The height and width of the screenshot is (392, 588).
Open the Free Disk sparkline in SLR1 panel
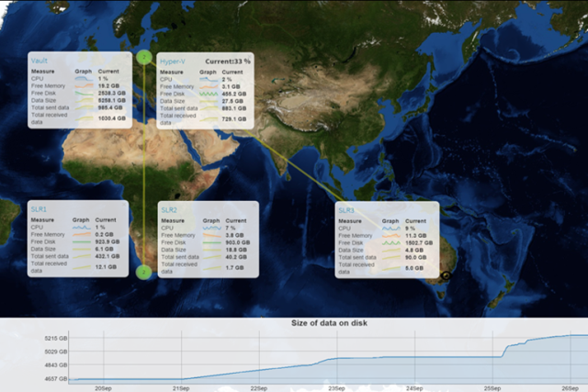(x=77, y=241)
